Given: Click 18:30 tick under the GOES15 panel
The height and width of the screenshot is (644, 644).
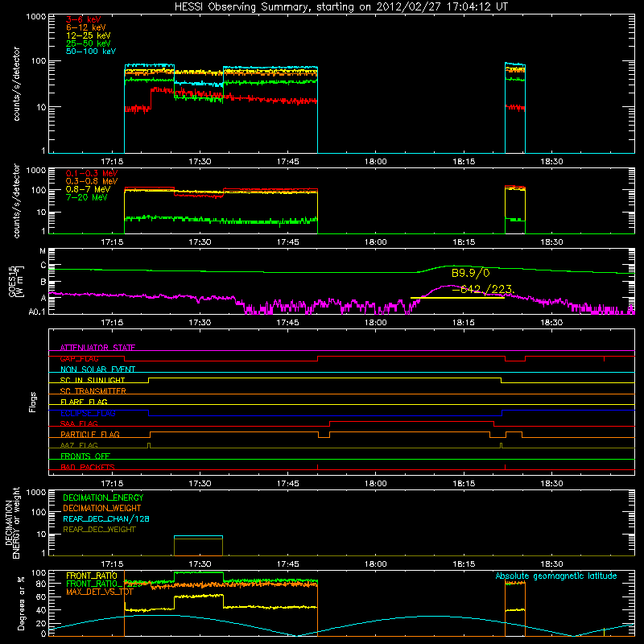Looking at the screenshot, I should tap(551, 323).
